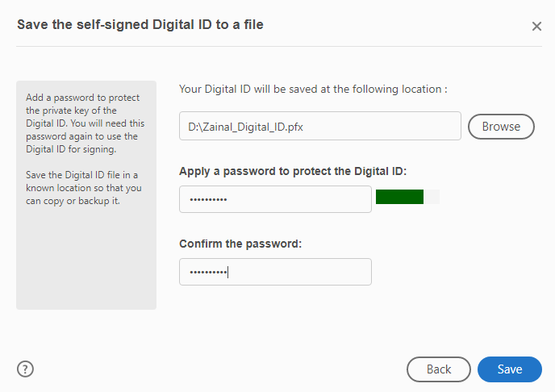
Task: Click the Browse button
Action: click(x=501, y=127)
